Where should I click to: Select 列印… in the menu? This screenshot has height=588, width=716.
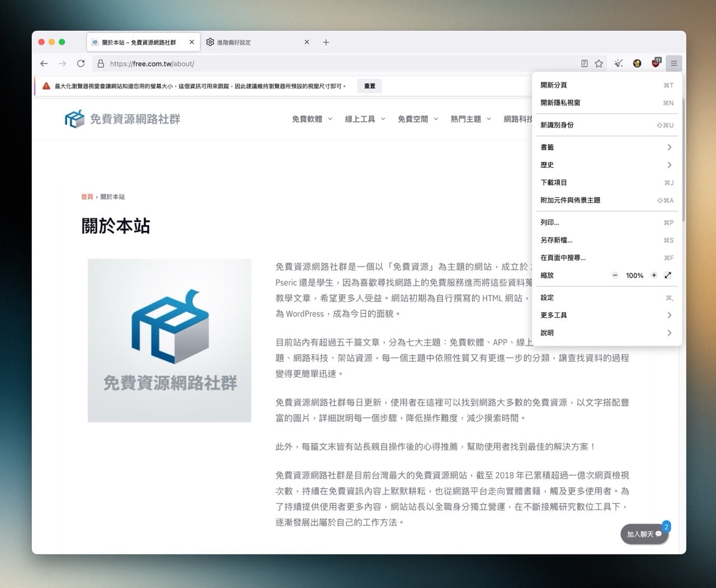coord(607,222)
